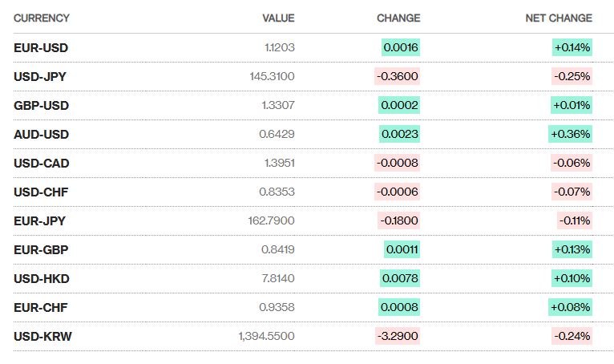Click the EUR-JPY pair name
Screen dimensions: 614x364
[x=40, y=220]
